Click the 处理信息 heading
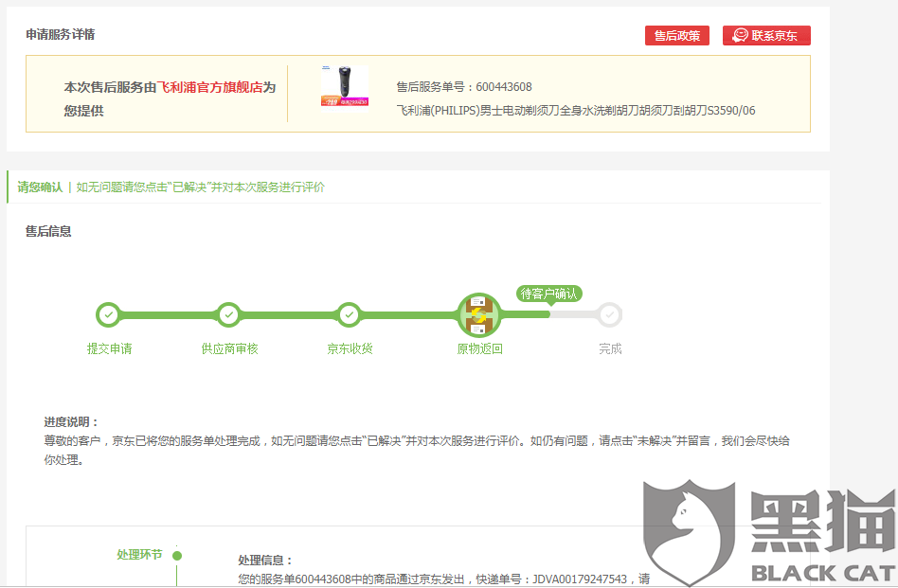The height and width of the screenshot is (588, 898). (x=266, y=561)
